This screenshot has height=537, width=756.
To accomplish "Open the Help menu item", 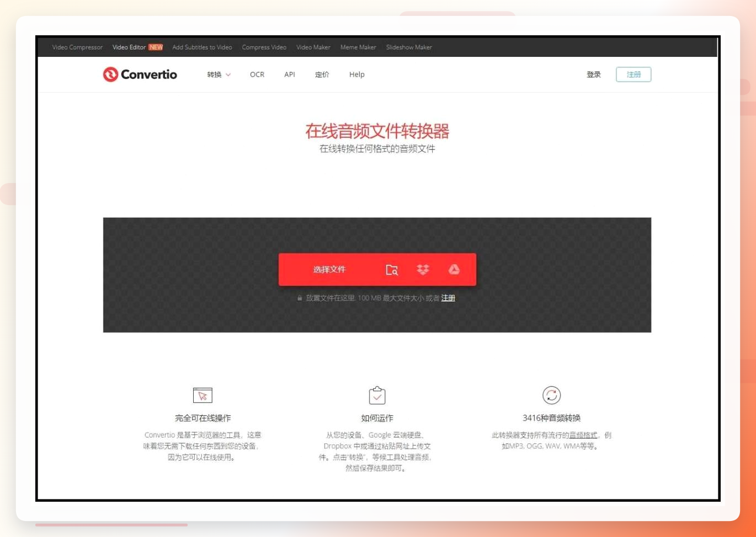I will (357, 74).
